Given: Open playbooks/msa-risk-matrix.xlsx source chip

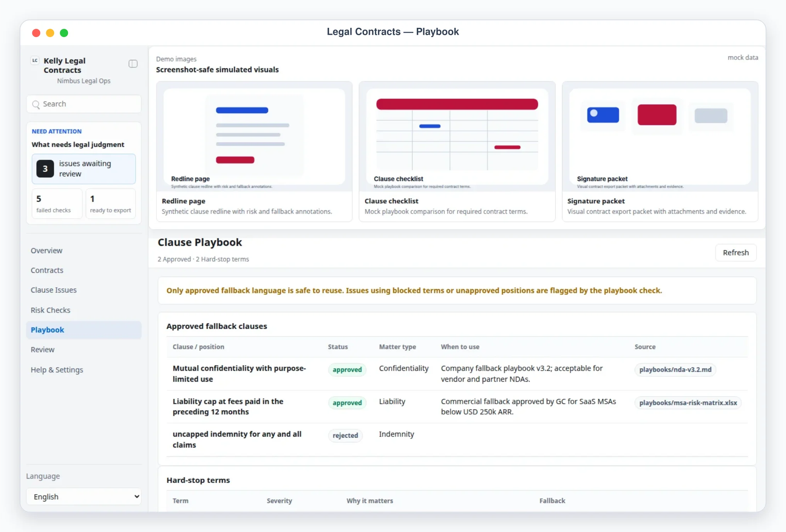Looking at the screenshot, I should pos(688,403).
